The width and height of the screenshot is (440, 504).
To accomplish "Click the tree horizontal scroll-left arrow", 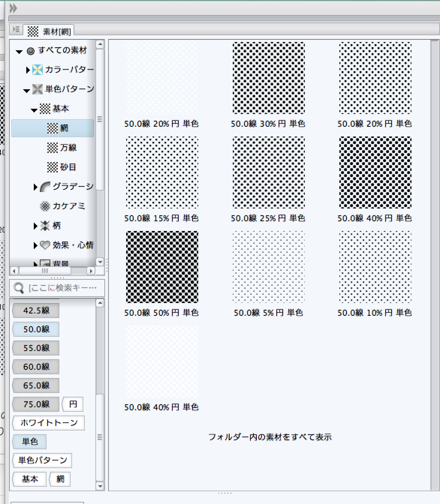I will point(14,271).
